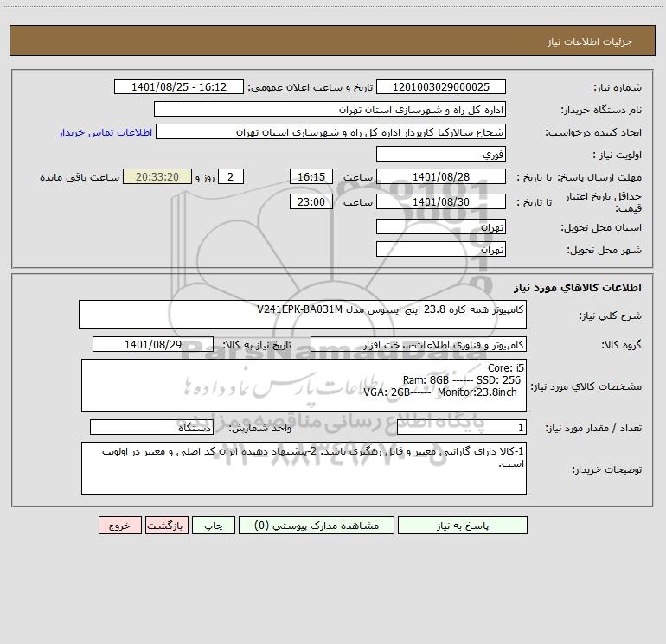666x644 pixels.
Task: Click label تاریخ نیاز به کالا
Action: (x=257, y=345)
